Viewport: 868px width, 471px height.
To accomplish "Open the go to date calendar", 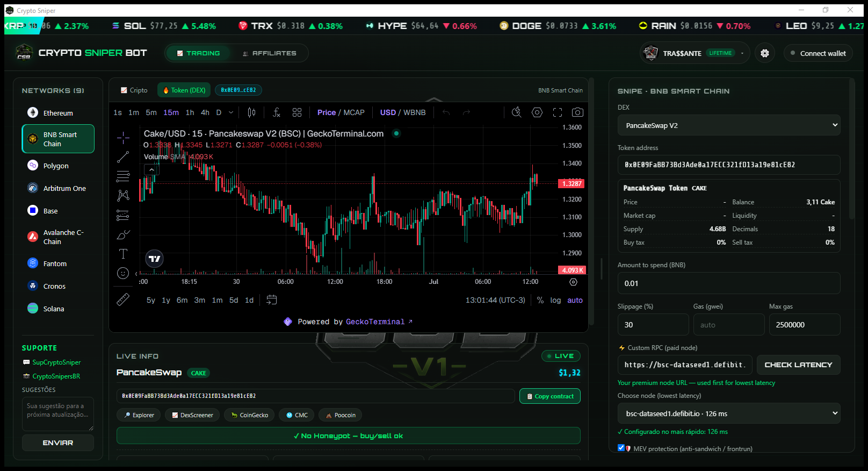I will pyautogui.click(x=272, y=300).
